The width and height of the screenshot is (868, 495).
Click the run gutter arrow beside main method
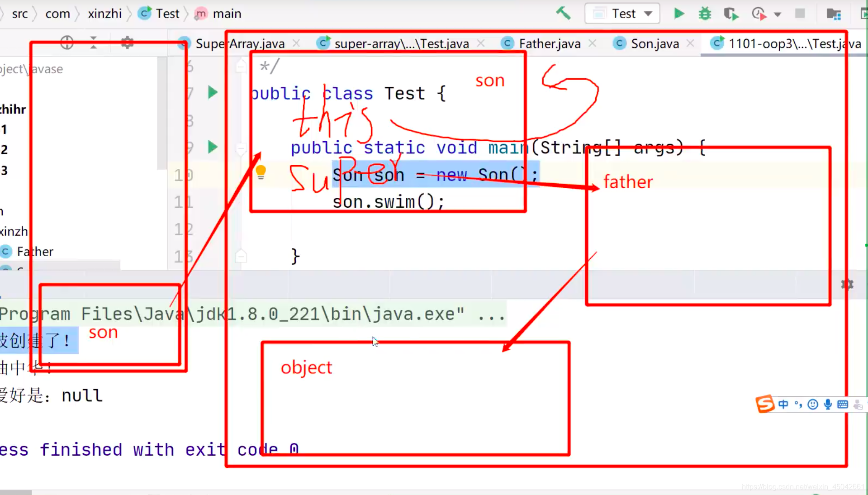213,147
